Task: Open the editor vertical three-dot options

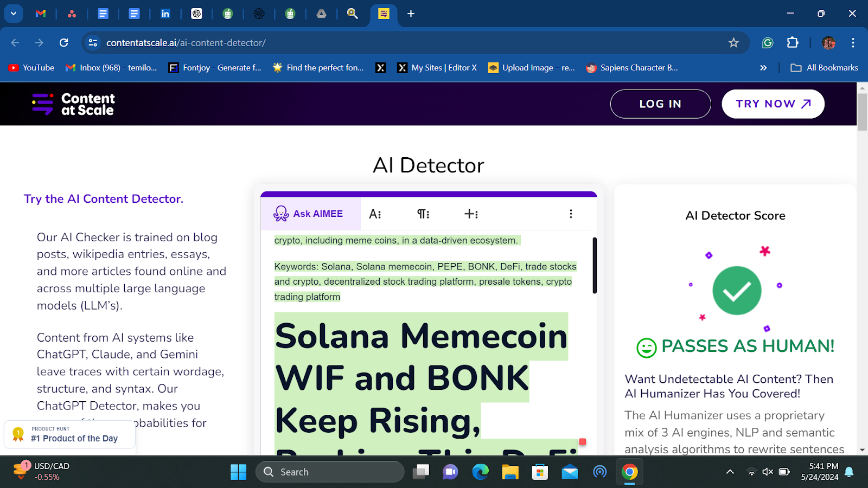Action: 571,214
